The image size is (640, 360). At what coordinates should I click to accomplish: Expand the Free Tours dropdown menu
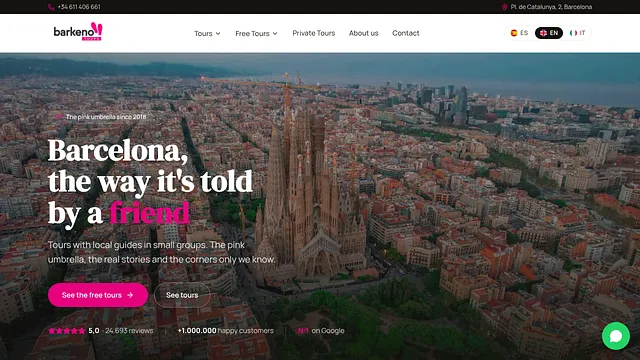(x=256, y=33)
